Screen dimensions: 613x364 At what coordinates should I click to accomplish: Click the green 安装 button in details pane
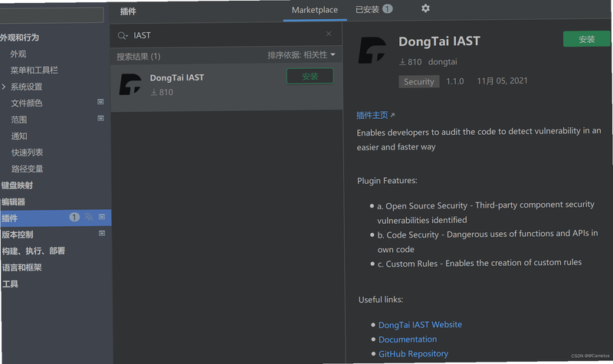[586, 39]
